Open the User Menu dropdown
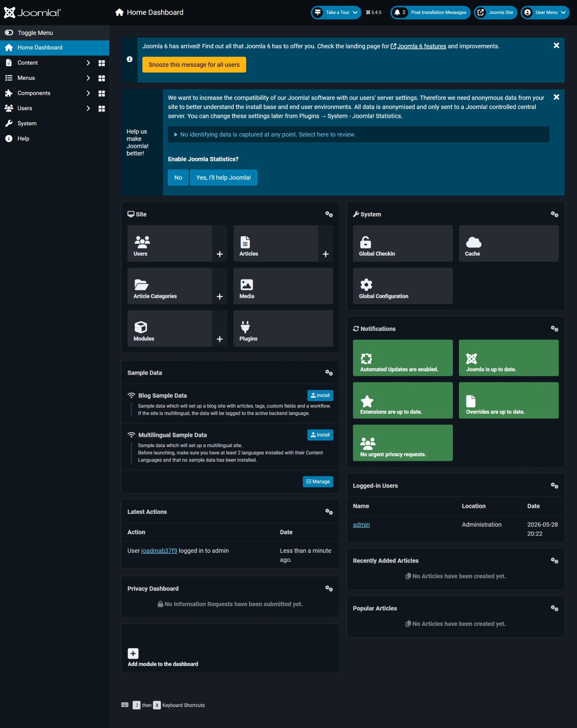577x728 pixels. pyautogui.click(x=545, y=12)
